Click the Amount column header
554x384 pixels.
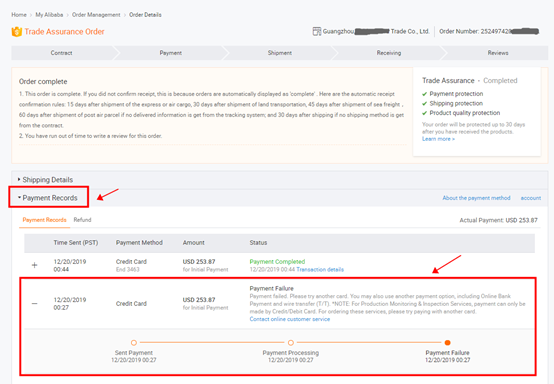coord(194,243)
